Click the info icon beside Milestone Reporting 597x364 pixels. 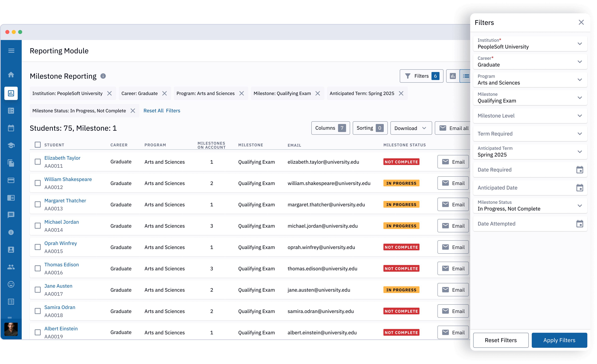pos(103,76)
